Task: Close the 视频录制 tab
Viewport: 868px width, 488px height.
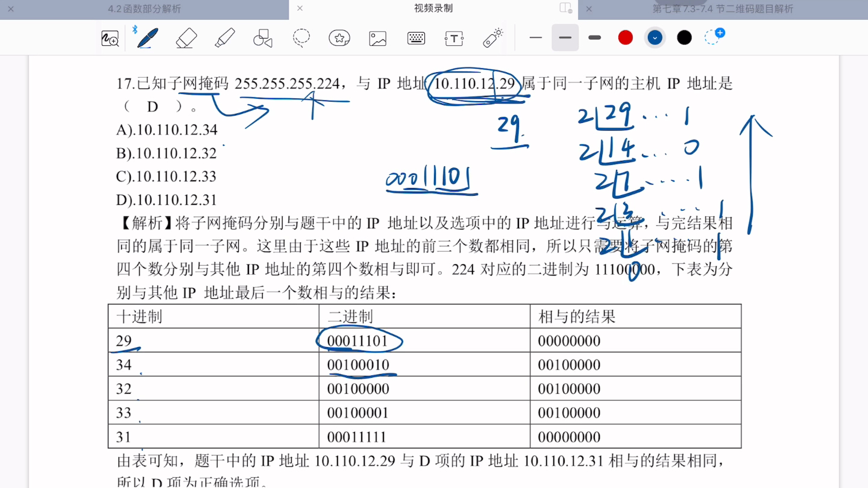Action: [300, 8]
